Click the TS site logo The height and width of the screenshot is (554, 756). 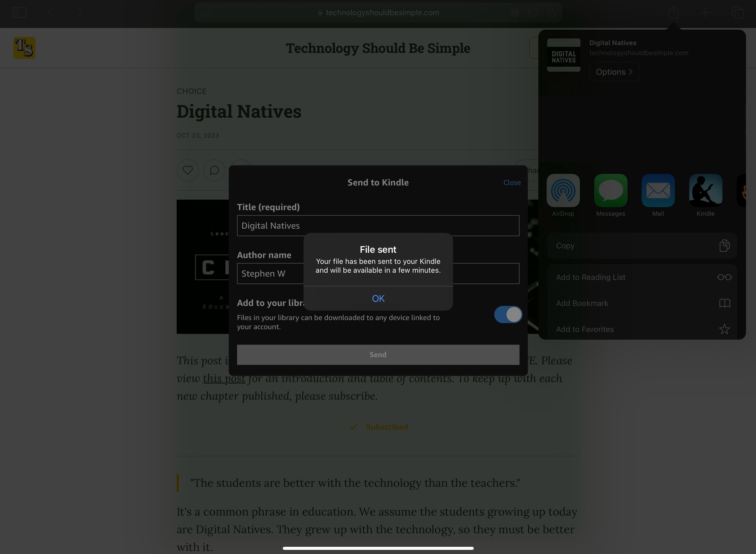point(24,48)
